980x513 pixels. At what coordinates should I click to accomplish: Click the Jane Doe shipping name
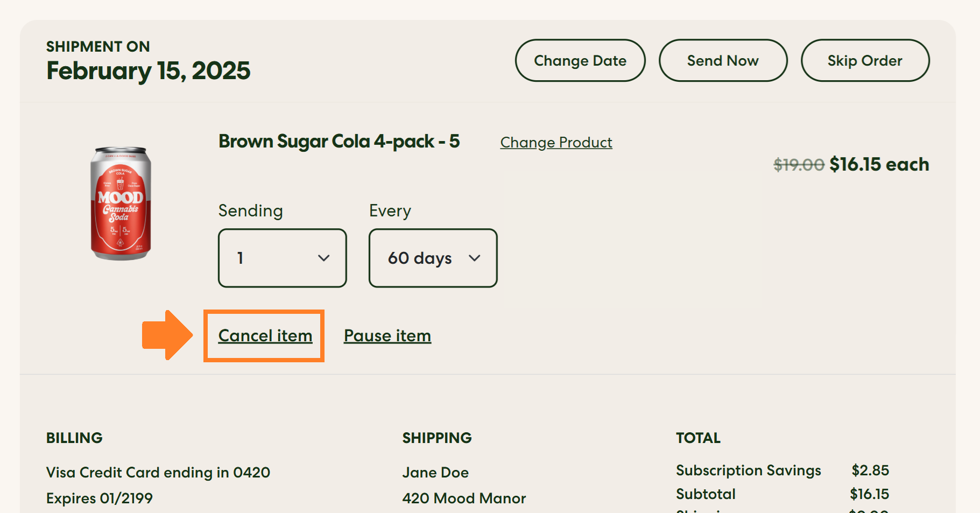tap(435, 473)
